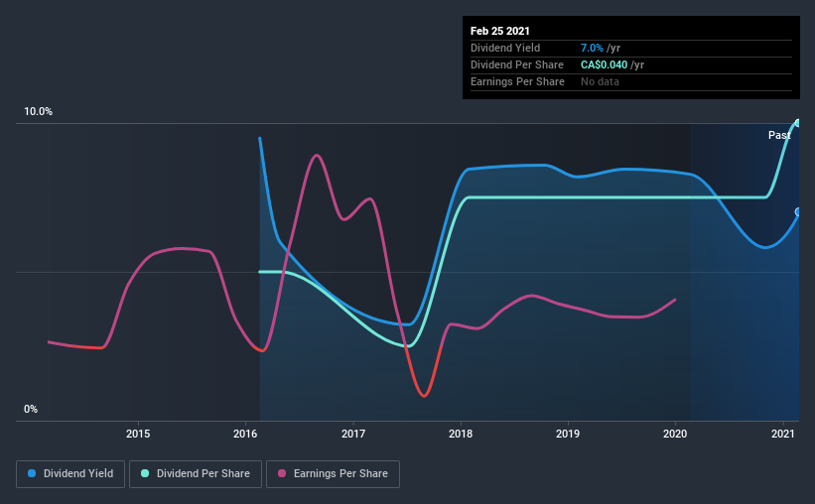This screenshot has width=815, height=504.
Task: Toggle the Earnings Per Share legend button
Action: coord(333,474)
